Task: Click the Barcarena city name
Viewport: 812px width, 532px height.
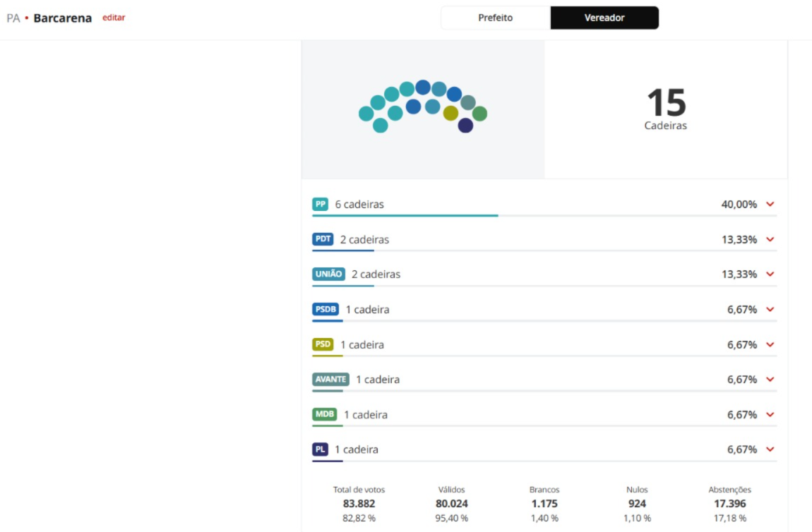Action: [63, 18]
